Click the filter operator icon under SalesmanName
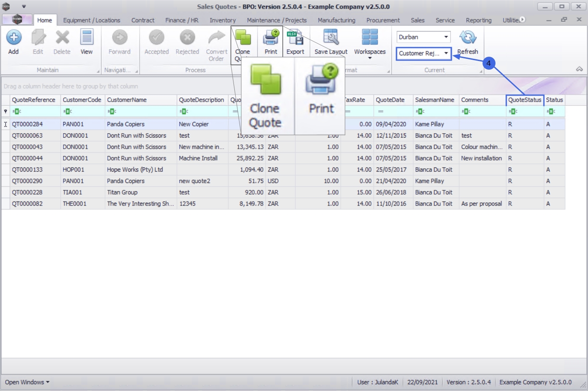This screenshot has width=588, height=391. point(420,112)
